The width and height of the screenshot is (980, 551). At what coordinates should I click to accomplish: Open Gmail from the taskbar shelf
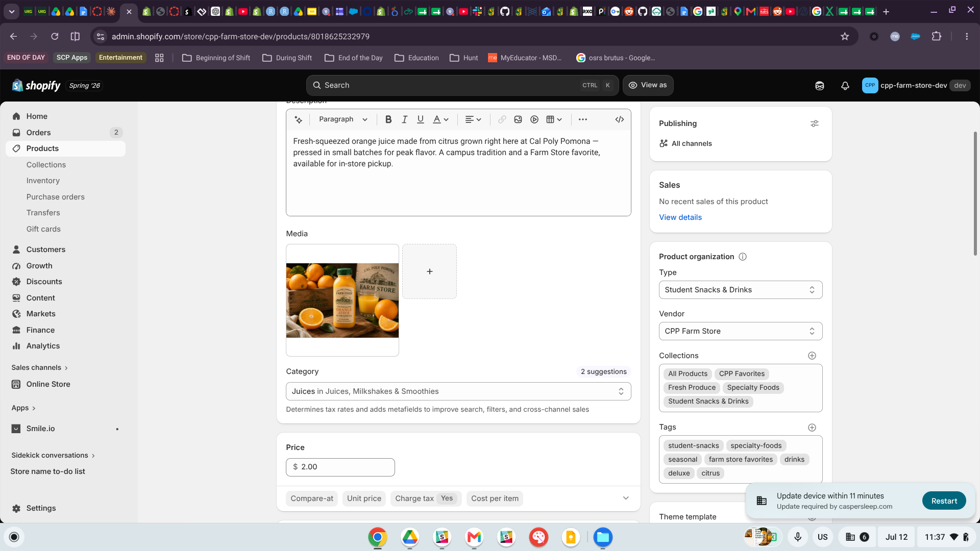click(x=474, y=537)
